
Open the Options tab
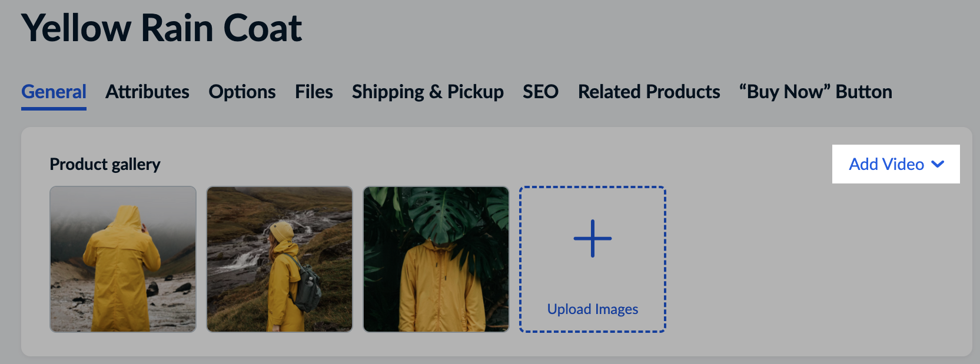(x=241, y=92)
